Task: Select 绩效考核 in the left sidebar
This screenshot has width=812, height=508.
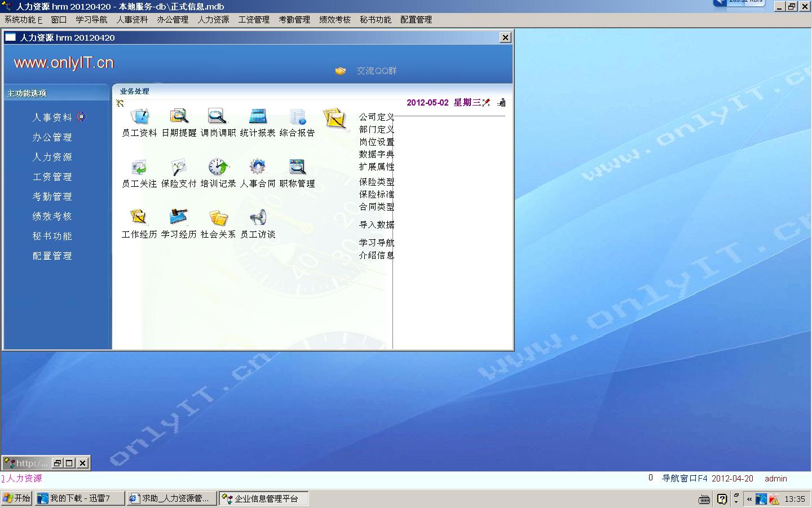Action: [x=52, y=216]
